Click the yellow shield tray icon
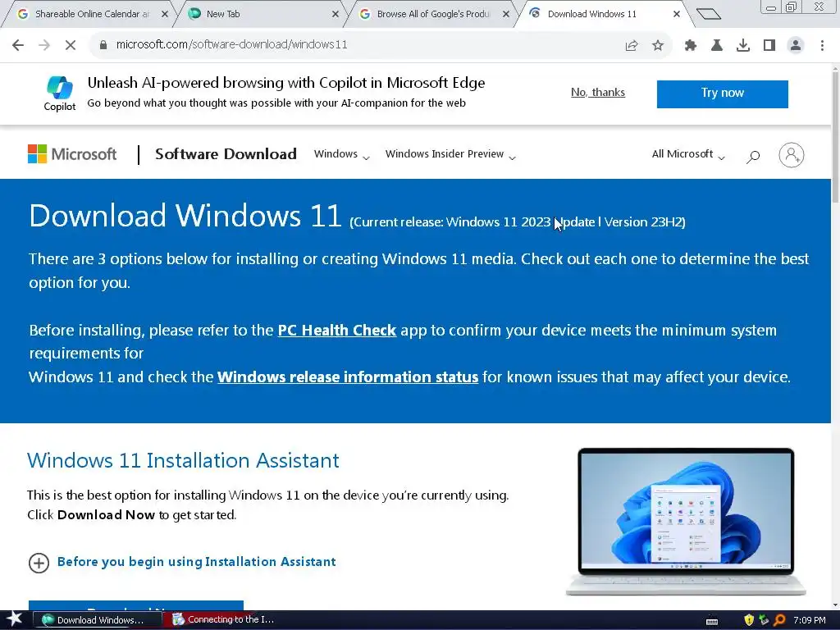This screenshot has height=630, width=840. tap(749, 620)
